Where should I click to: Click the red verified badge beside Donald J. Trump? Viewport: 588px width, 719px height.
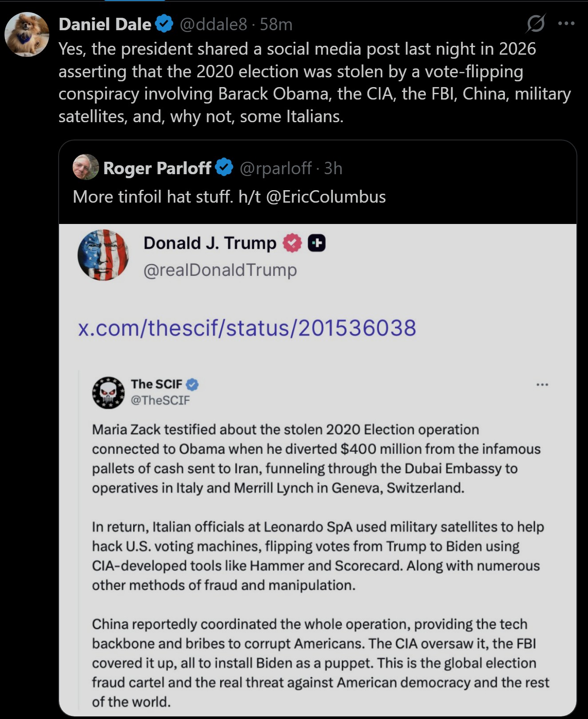[292, 243]
